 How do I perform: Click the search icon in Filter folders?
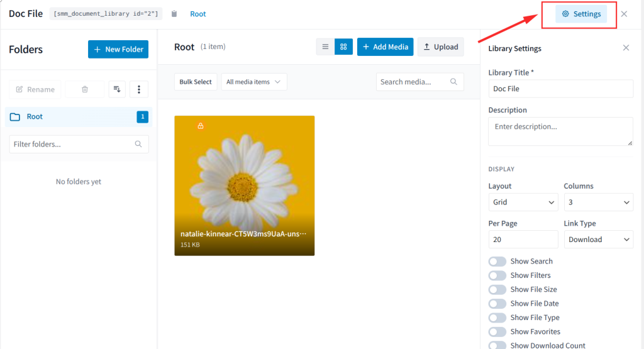(x=138, y=144)
